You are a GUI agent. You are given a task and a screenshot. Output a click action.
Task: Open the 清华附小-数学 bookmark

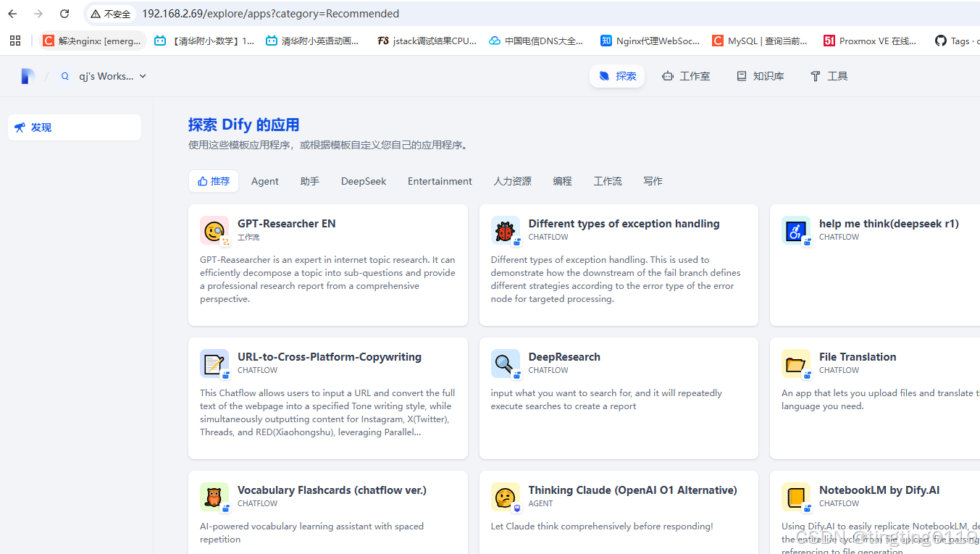pos(204,41)
